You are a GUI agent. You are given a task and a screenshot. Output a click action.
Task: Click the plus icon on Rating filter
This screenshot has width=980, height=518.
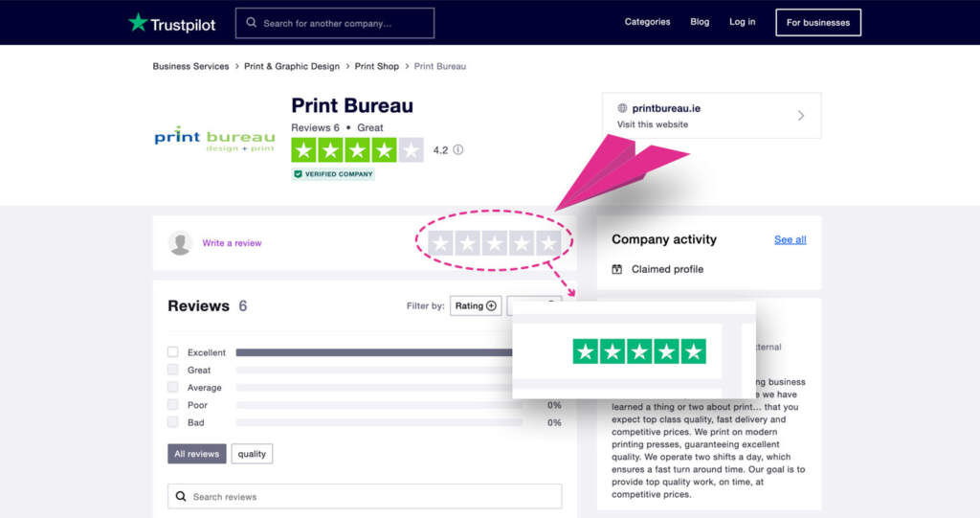tap(491, 306)
